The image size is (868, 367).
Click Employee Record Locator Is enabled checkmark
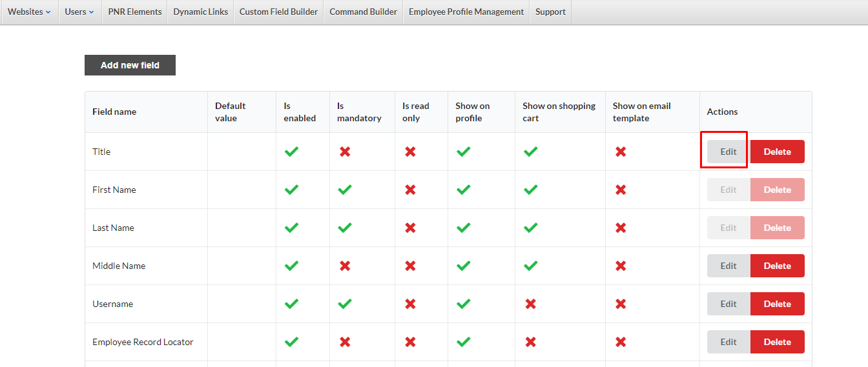pos(292,342)
